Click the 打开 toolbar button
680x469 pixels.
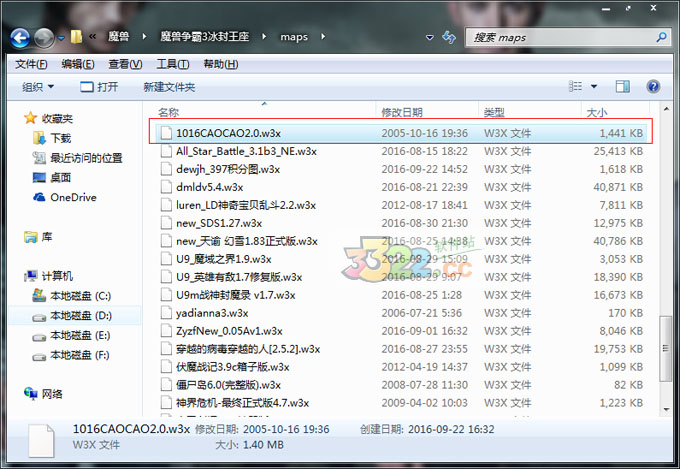tap(99, 87)
